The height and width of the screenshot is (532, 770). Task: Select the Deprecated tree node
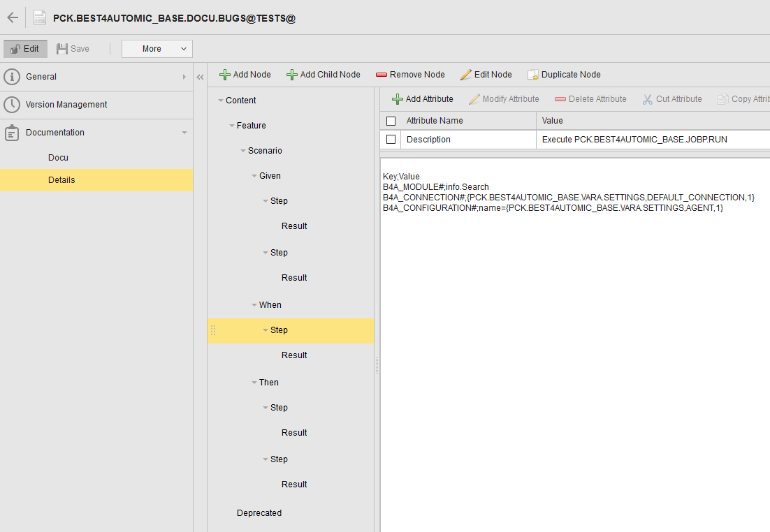[259, 513]
